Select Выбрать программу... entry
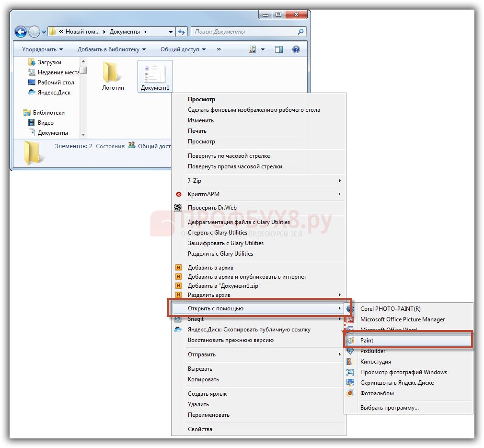Image resolution: width=484 pixels, height=448 pixels. pos(389,408)
